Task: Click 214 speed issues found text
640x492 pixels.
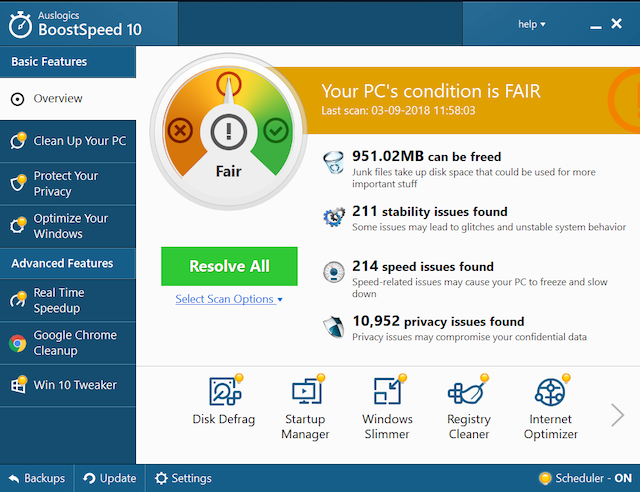Action: tap(423, 266)
